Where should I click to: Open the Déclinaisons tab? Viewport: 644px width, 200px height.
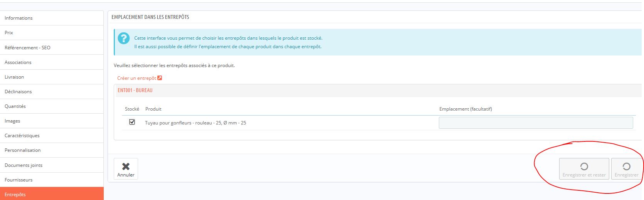pos(52,91)
